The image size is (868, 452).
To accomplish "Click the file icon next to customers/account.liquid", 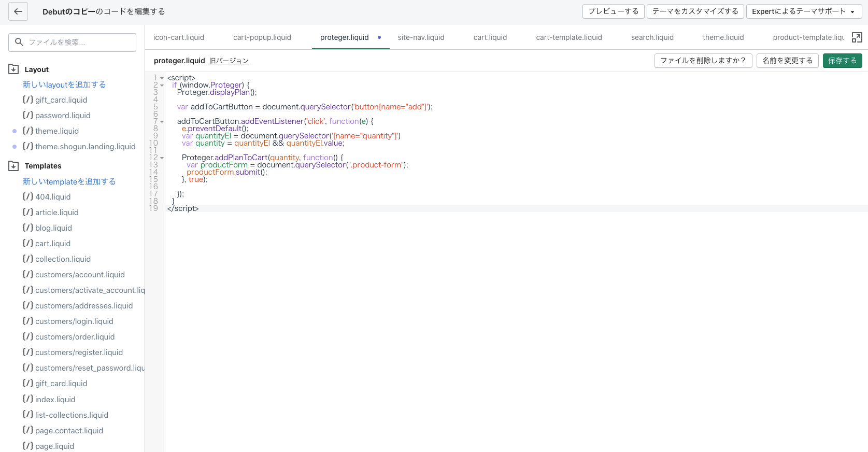I will [28, 274].
